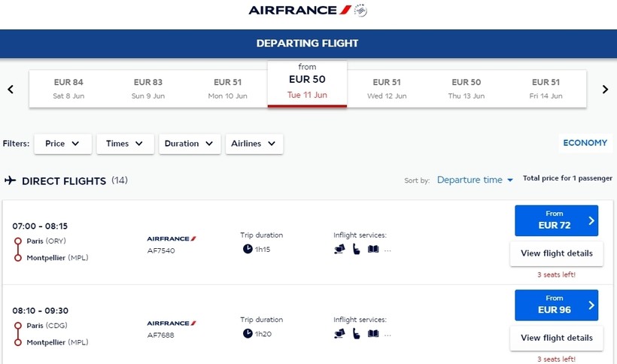
Task: Go to previous dates with left arrow
Action: point(11,89)
